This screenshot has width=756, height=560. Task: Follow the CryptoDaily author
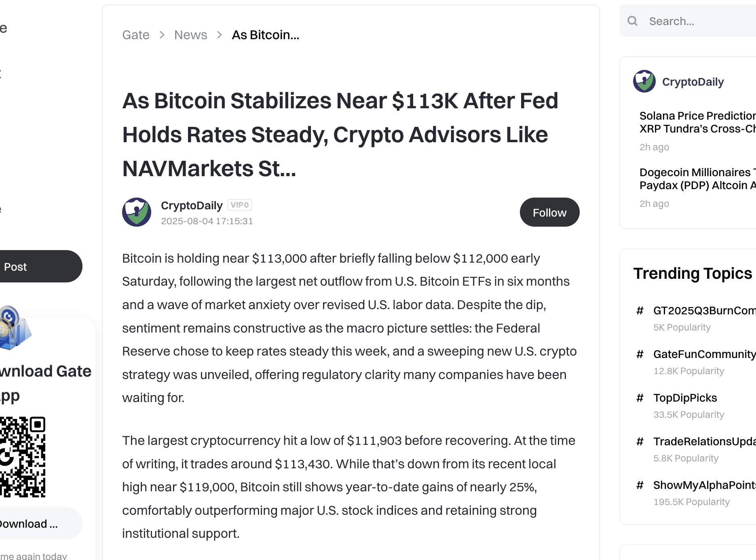point(549,213)
